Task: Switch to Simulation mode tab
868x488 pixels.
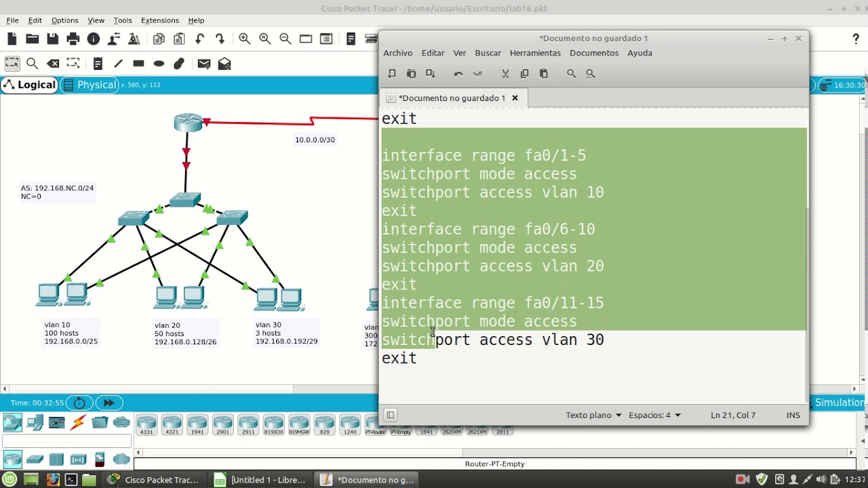Action: (840, 403)
